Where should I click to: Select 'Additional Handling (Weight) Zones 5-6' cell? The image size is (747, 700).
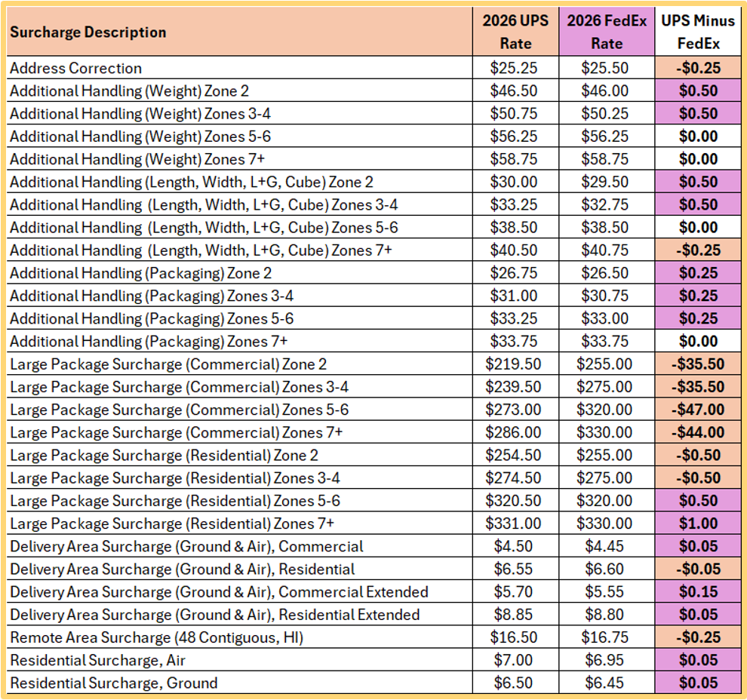click(x=240, y=137)
